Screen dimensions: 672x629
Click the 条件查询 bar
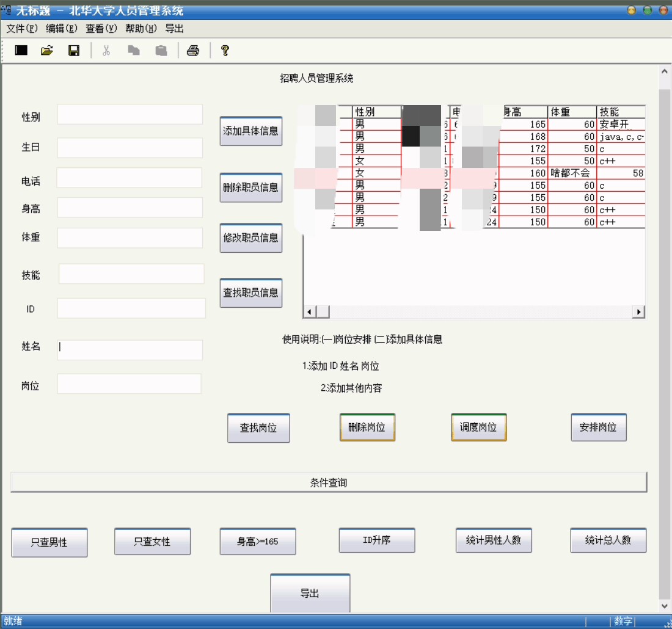pyautogui.click(x=328, y=482)
